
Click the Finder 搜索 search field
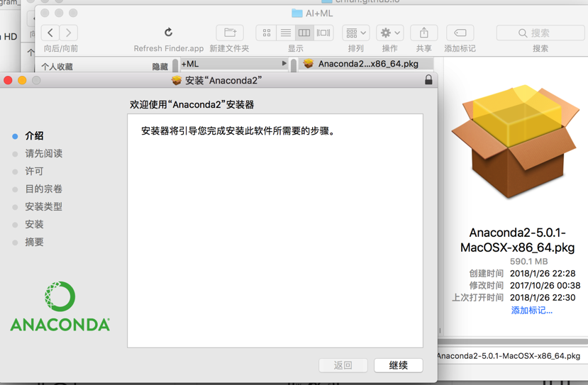pyautogui.click(x=540, y=33)
